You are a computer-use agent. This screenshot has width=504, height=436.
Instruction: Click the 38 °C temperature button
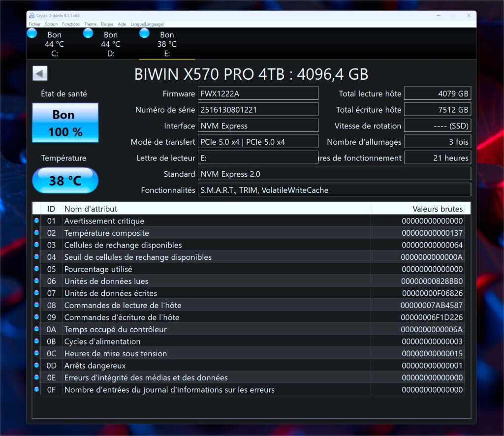point(65,181)
